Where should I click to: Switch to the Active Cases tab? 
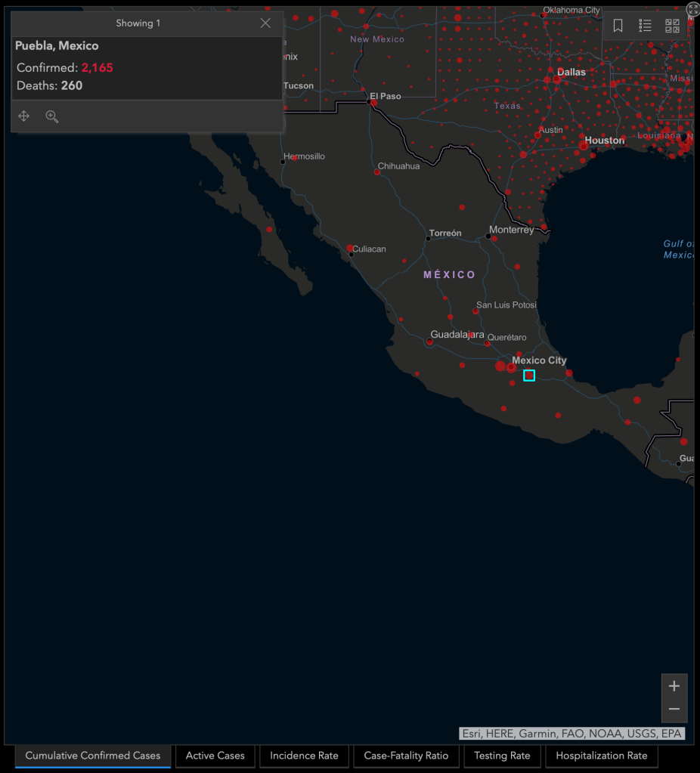pos(215,756)
